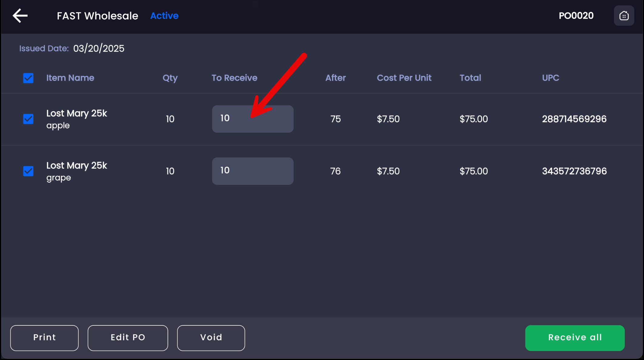The height and width of the screenshot is (360, 644).
Task: Edit the To Receive field for apple
Action: pos(253,119)
